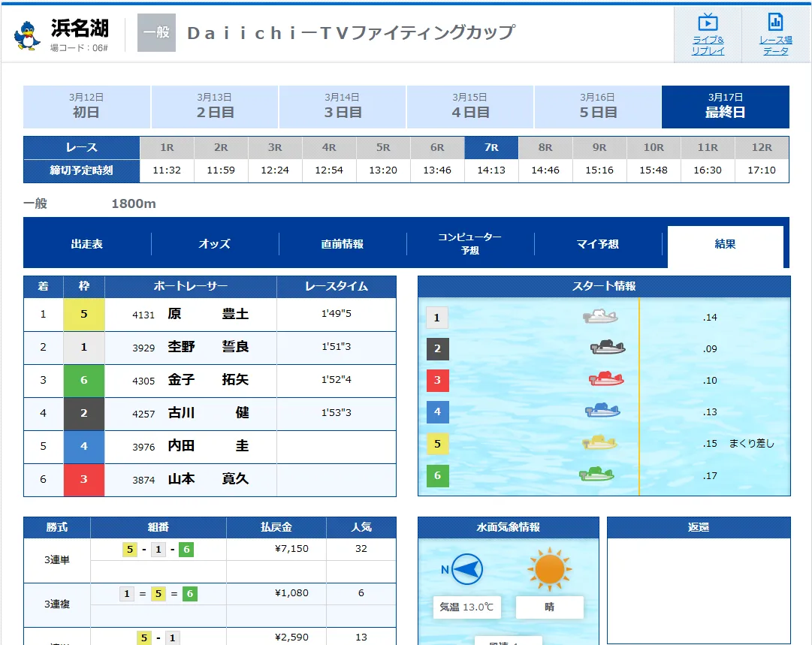This screenshot has height=645, width=812.
Task: Click the red boat icon in lane 3
Action: (606, 379)
